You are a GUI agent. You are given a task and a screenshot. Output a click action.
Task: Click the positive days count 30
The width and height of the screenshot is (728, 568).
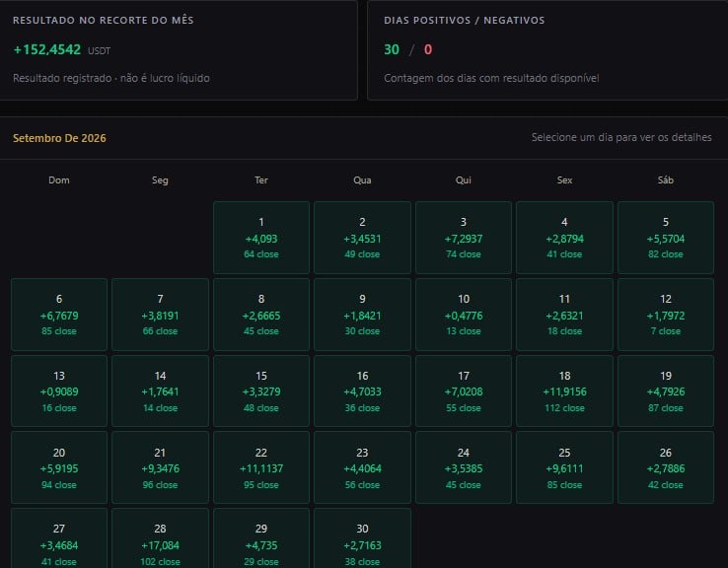[392, 49]
